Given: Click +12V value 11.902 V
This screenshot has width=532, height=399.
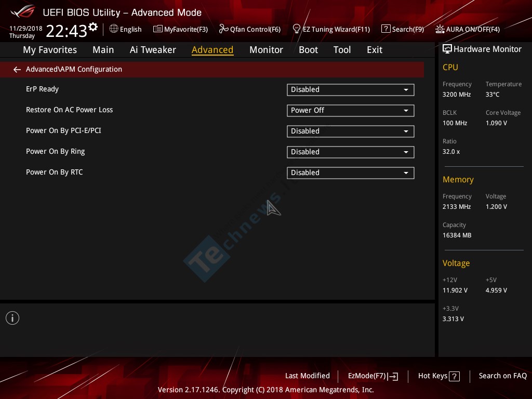Looking at the screenshot, I should pos(455,290).
